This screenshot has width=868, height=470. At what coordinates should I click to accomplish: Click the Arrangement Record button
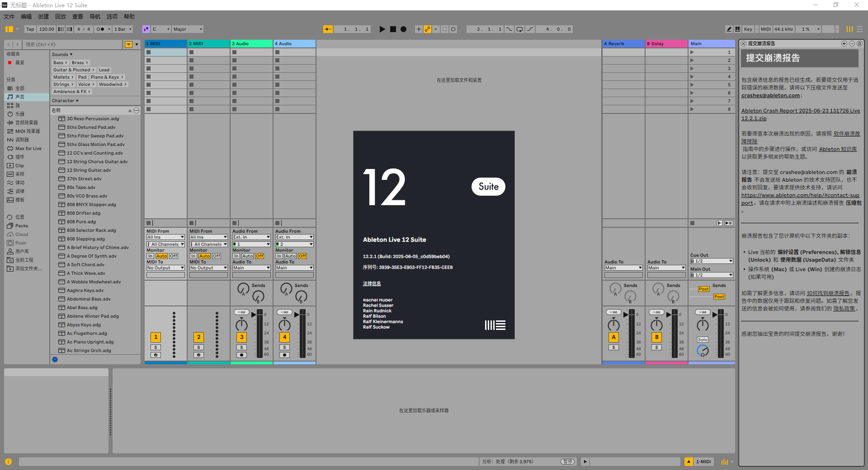[403, 29]
